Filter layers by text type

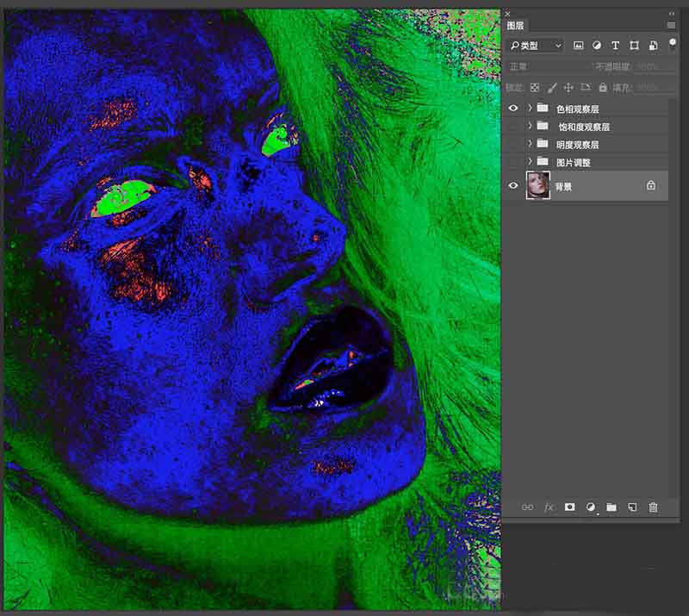coord(615,46)
